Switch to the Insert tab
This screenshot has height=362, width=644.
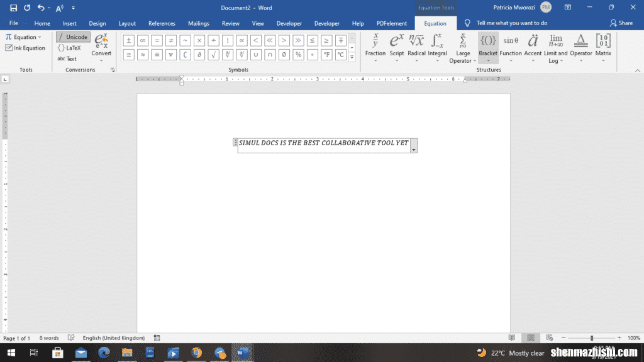click(x=69, y=23)
